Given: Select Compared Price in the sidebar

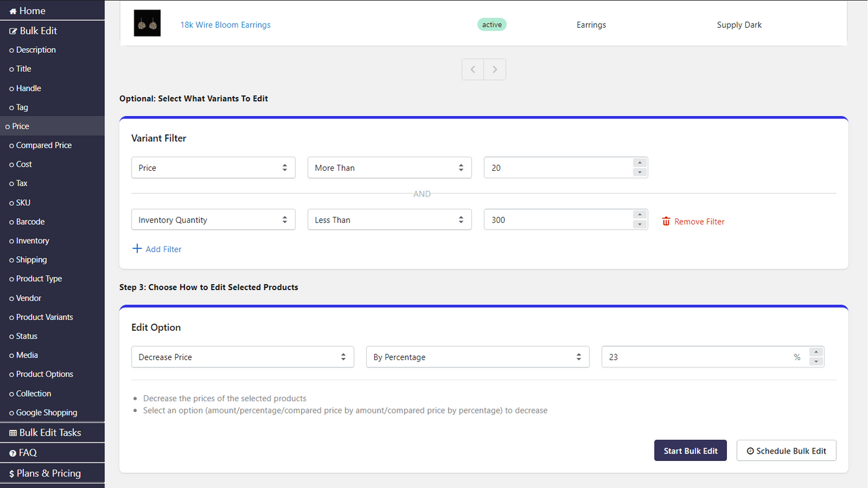Looking at the screenshot, I should click(x=41, y=145).
